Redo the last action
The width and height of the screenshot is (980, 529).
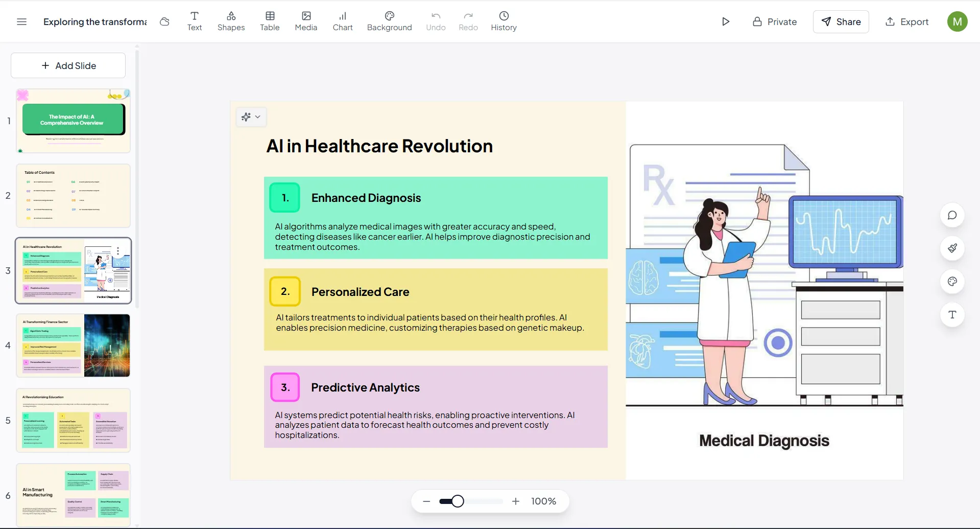[468, 21]
